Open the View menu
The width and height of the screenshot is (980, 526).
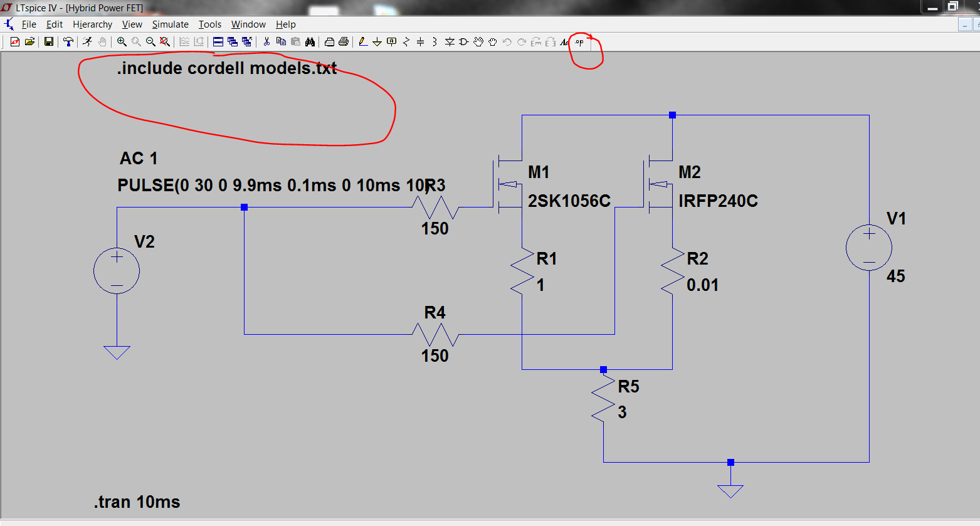132,24
